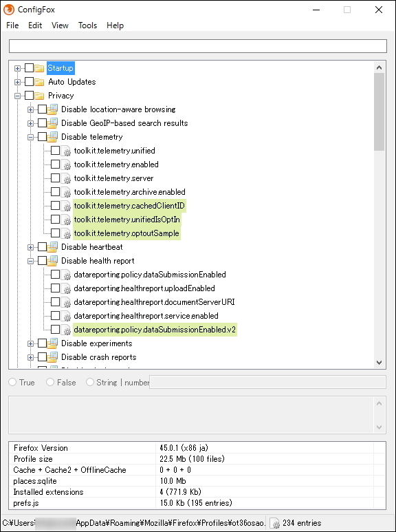The image size is (396, 532).
Task: Choose the String | number radio option
Action: (90, 383)
